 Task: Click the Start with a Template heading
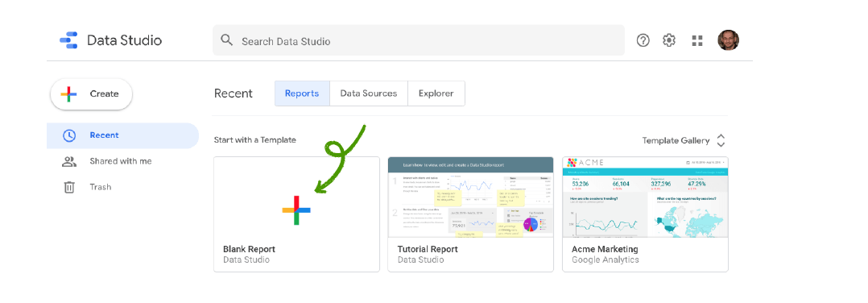tap(255, 140)
